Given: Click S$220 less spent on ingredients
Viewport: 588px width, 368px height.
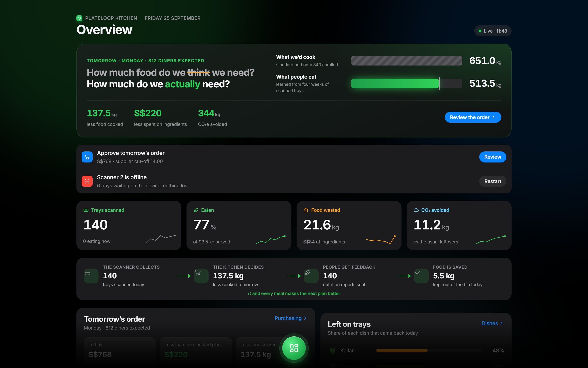Looking at the screenshot, I should coord(160,118).
